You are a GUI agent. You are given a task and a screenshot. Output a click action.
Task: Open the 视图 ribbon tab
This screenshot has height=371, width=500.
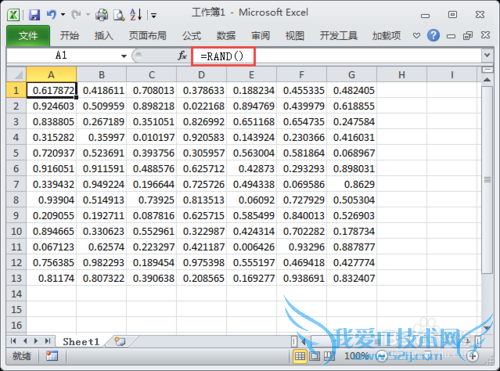295,35
